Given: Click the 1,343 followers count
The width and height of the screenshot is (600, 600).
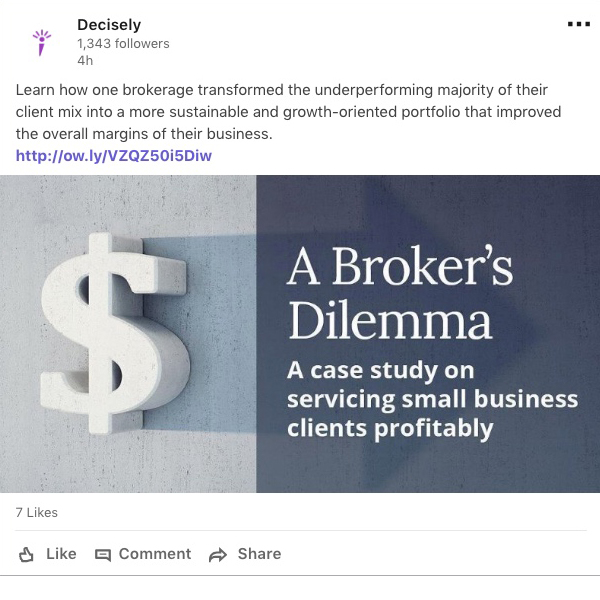Looking at the screenshot, I should [x=123, y=43].
